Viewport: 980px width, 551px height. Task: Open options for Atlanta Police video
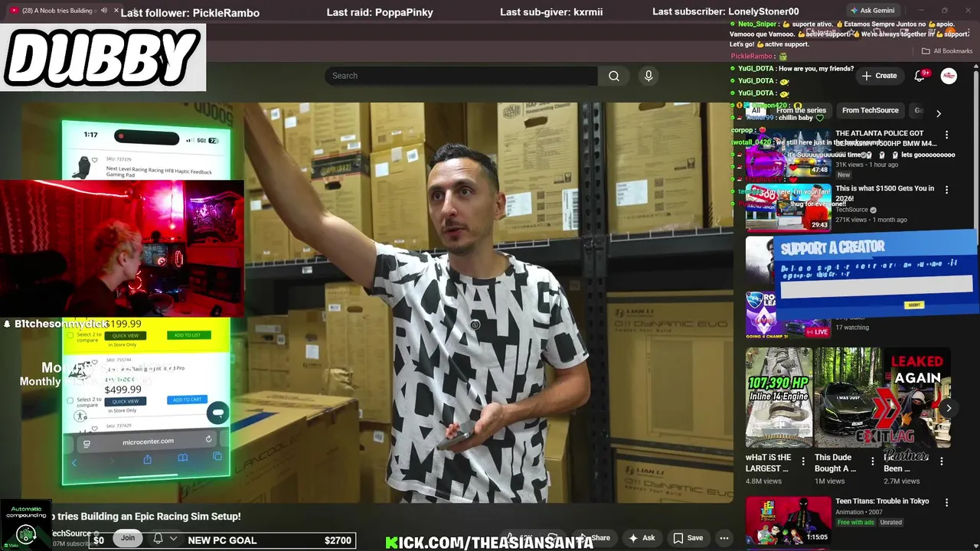(x=946, y=135)
